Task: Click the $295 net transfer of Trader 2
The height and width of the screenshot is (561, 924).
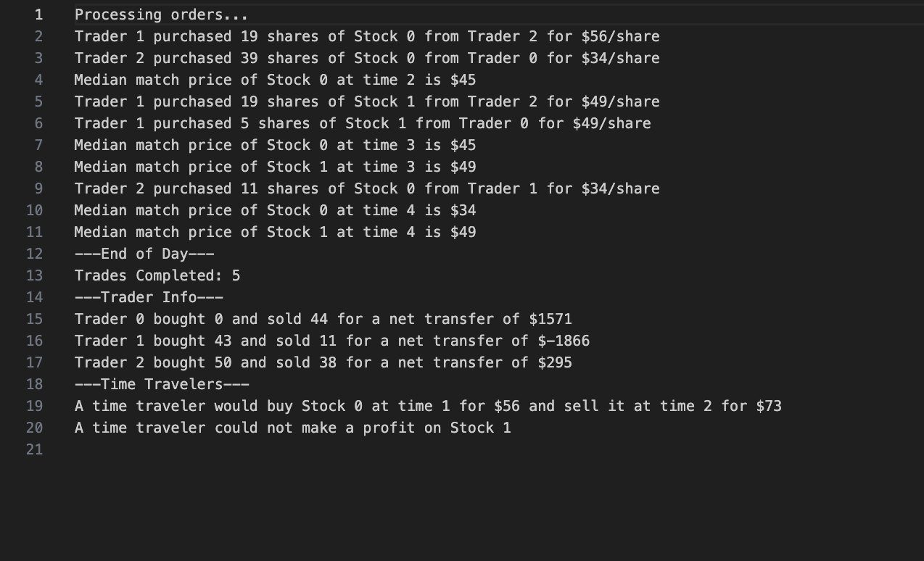Action: 555,362
